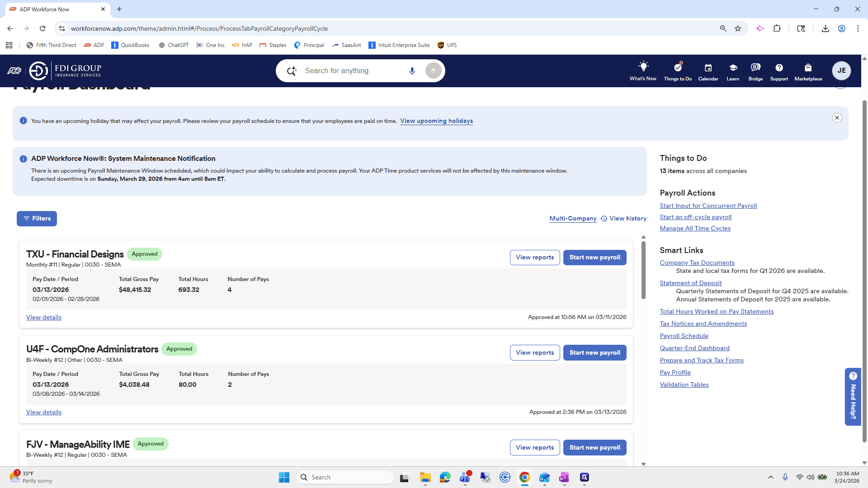Screen dimensions: 868x488
Task: Open Chrome extensions puzzle icon
Action: (777, 28)
